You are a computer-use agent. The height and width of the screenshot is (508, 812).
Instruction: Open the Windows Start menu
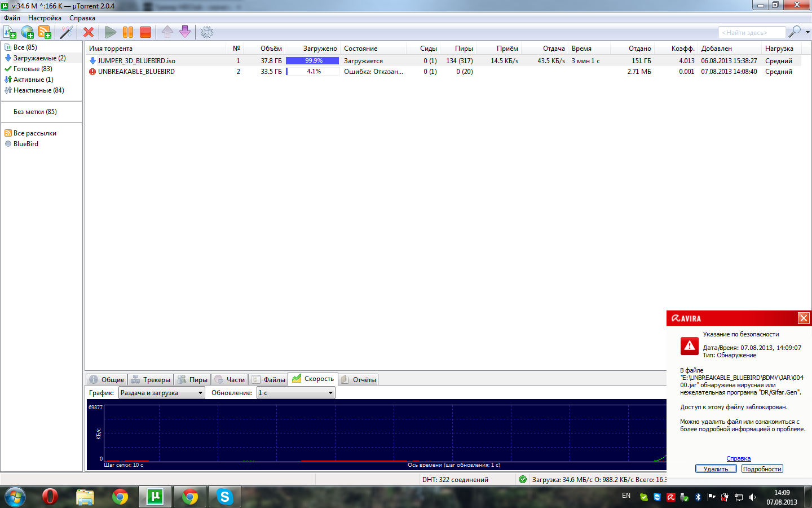point(15,497)
